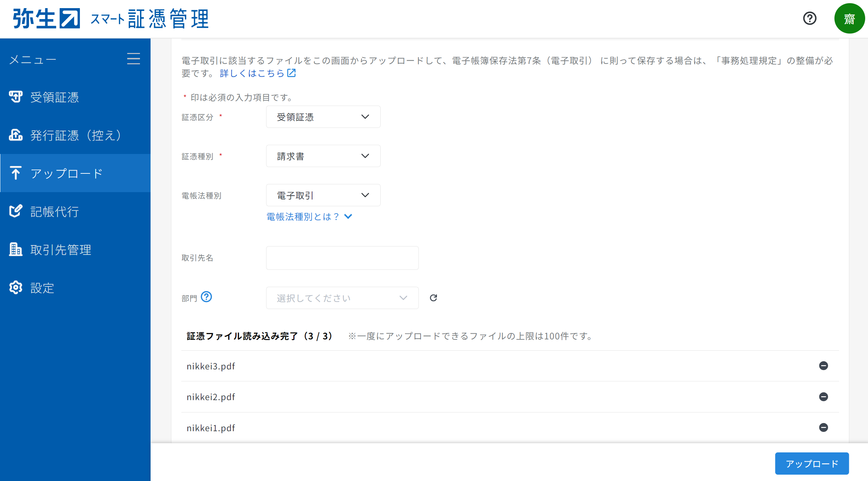Collapse the sidebar with hamburger icon
868x481 pixels.
(134, 59)
